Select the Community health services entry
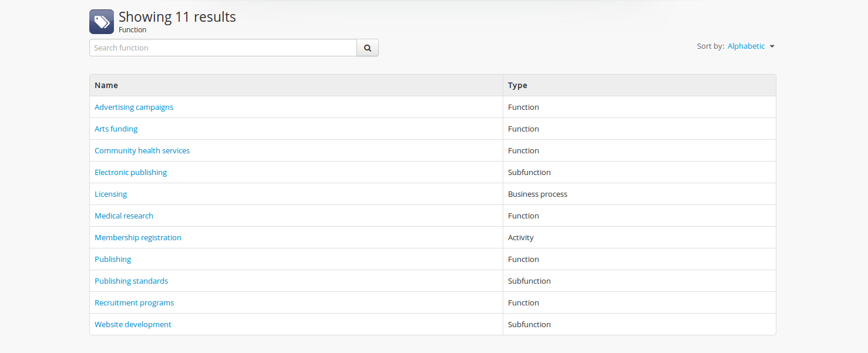Screen dimensions: 868x353 pos(142,151)
